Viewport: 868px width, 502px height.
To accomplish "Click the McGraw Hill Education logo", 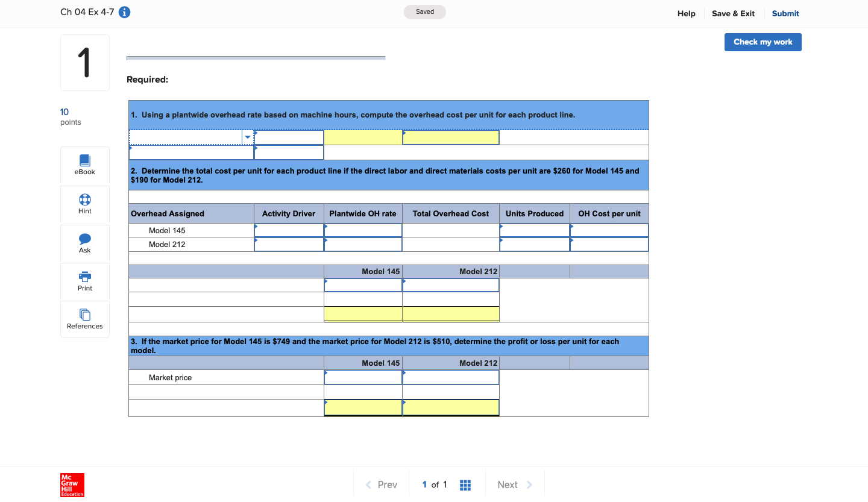I will pyautogui.click(x=72, y=485).
